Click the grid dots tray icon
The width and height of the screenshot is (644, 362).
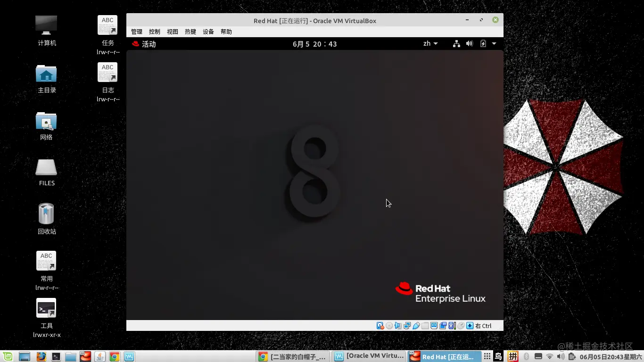point(487,357)
